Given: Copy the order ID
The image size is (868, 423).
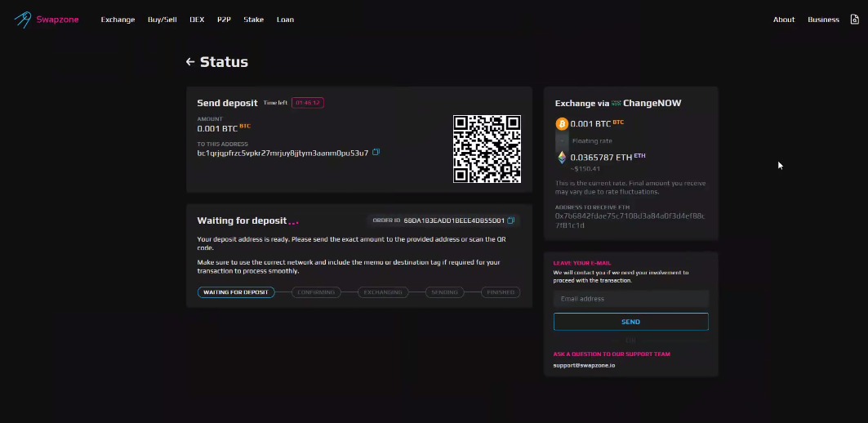Looking at the screenshot, I should [x=510, y=220].
